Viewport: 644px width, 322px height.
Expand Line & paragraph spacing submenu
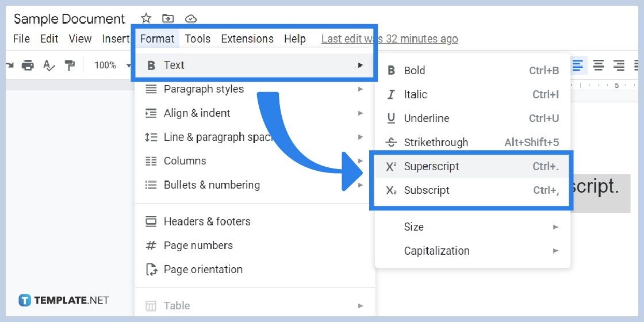point(255,137)
